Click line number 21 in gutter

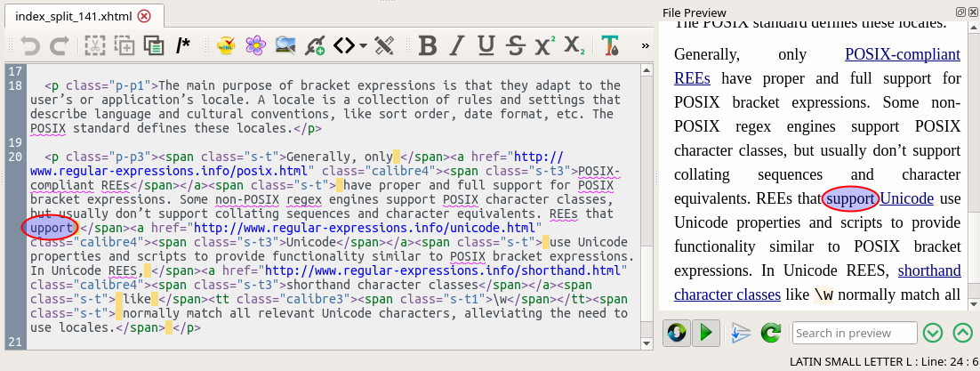click(x=15, y=342)
